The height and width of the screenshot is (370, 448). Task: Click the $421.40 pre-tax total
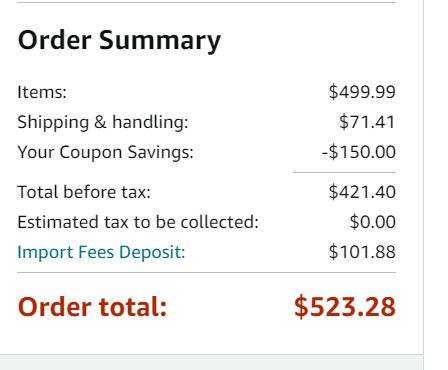pyautogui.click(x=362, y=192)
